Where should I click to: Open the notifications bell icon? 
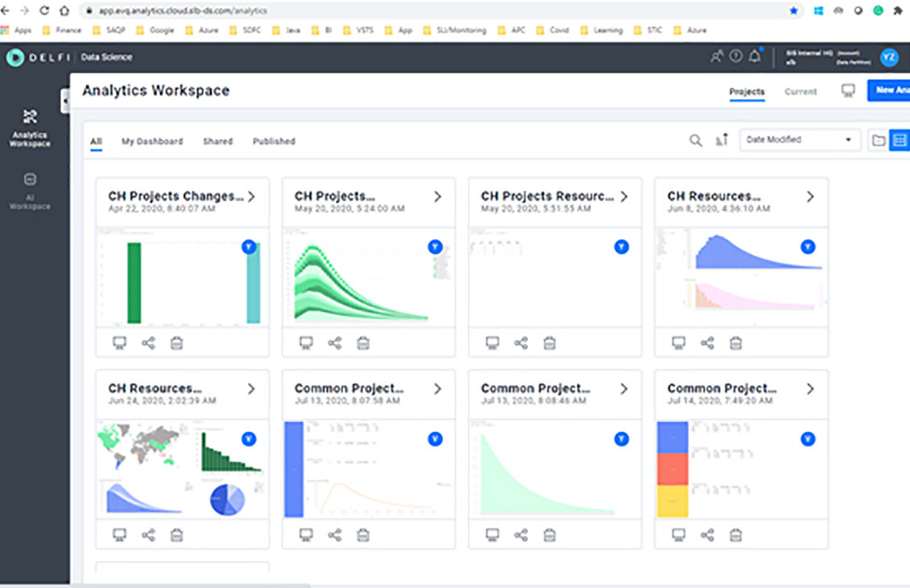coord(755,56)
